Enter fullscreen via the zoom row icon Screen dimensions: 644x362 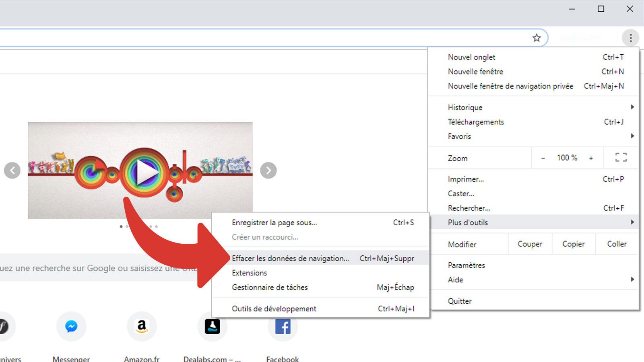(x=621, y=158)
